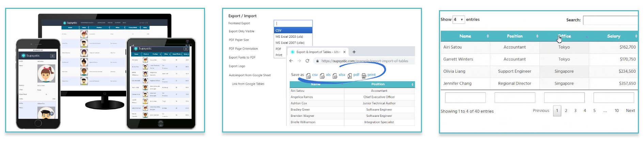Image resolution: width=644 pixels, height=141 pixels.
Task: Click the csv save icon
Action: pyautogui.click(x=308, y=76)
